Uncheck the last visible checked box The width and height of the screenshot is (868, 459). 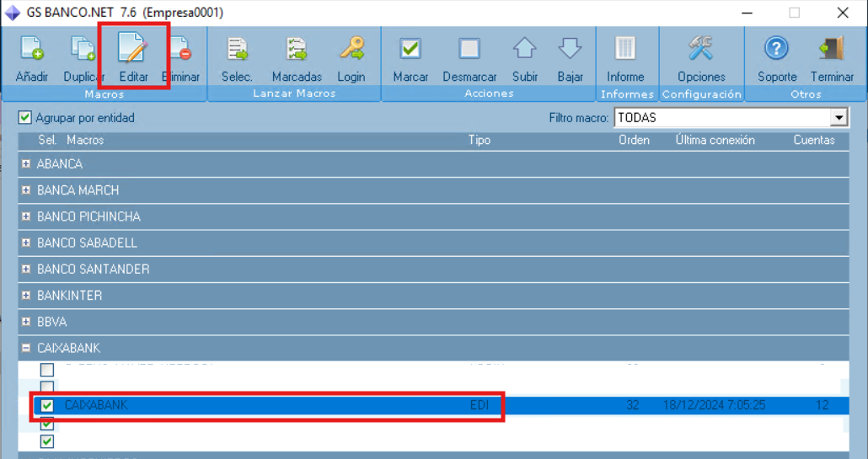[x=47, y=442]
